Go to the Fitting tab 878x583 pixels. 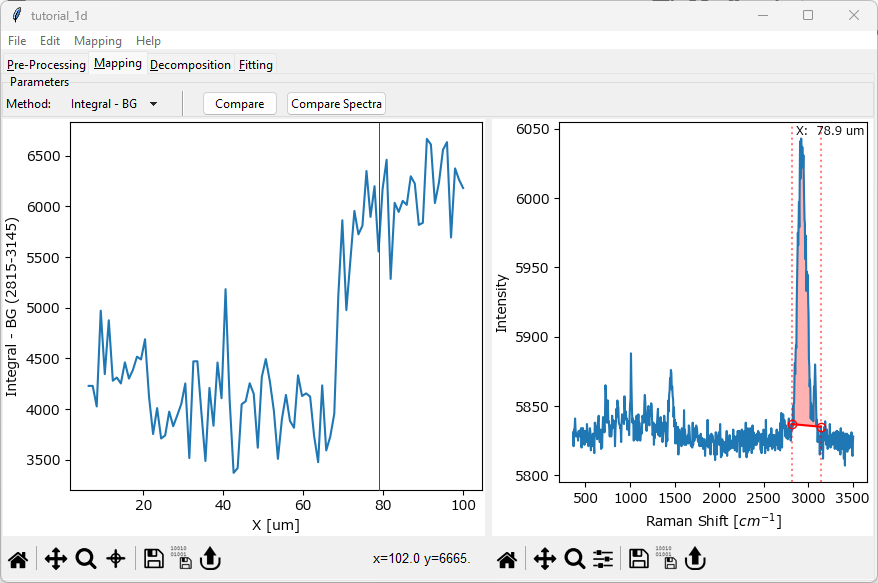pyautogui.click(x=256, y=65)
